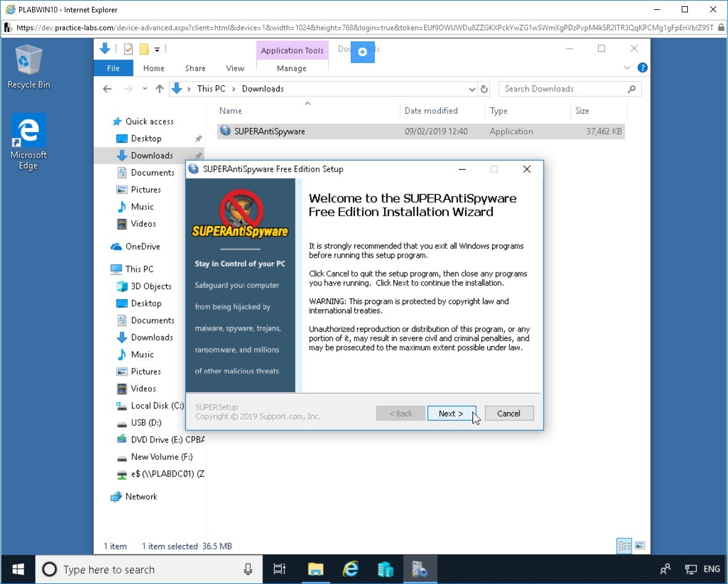The width and height of the screenshot is (728, 584).
Task: Open Microsoft Edge desktop shortcut
Action: click(28, 142)
